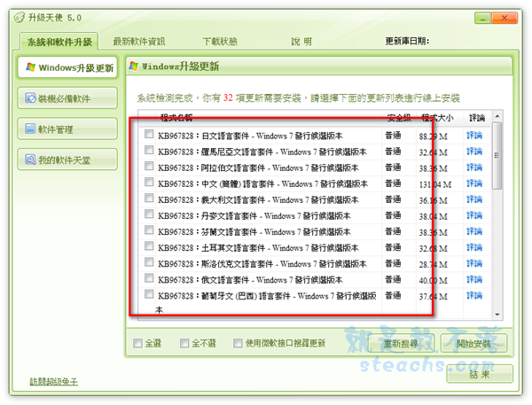The height and width of the screenshot is (405, 532).
Task: Check the 俄文語言套件 update checkbox
Action: pos(149,277)
